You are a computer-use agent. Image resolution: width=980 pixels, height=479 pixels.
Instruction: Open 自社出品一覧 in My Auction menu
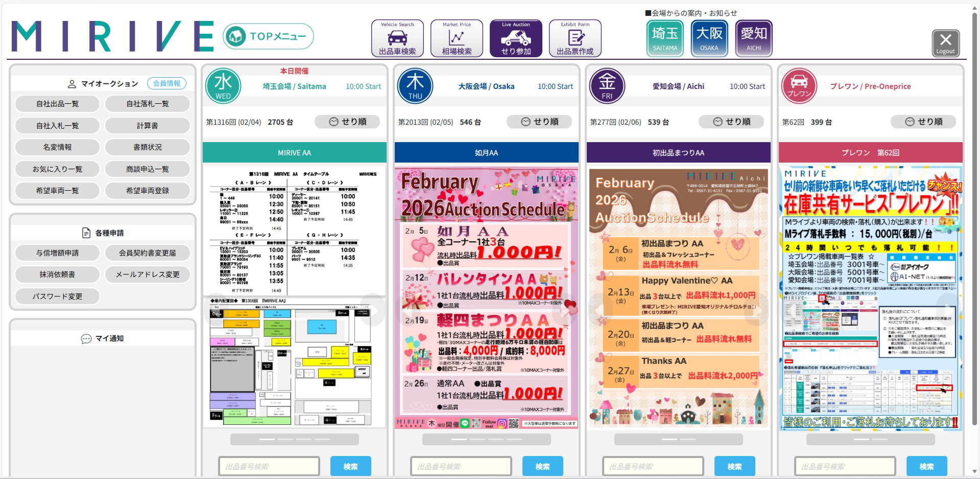[x=57, y=104]
